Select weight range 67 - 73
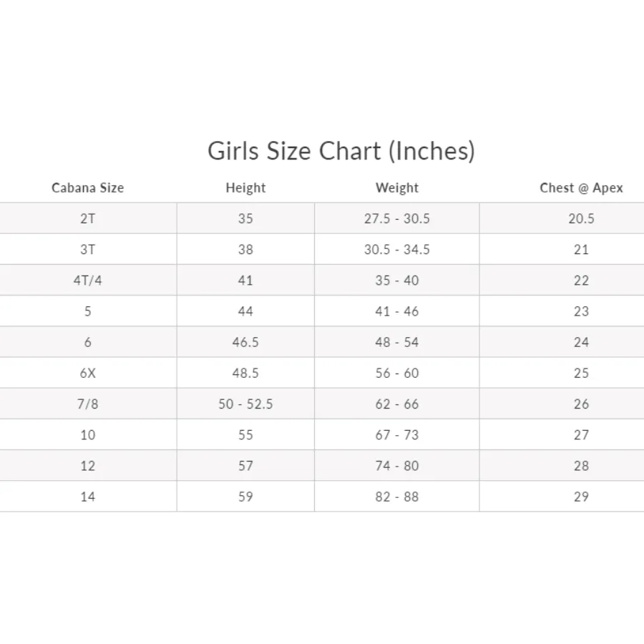The image size is (644, 644). [397, 434]
